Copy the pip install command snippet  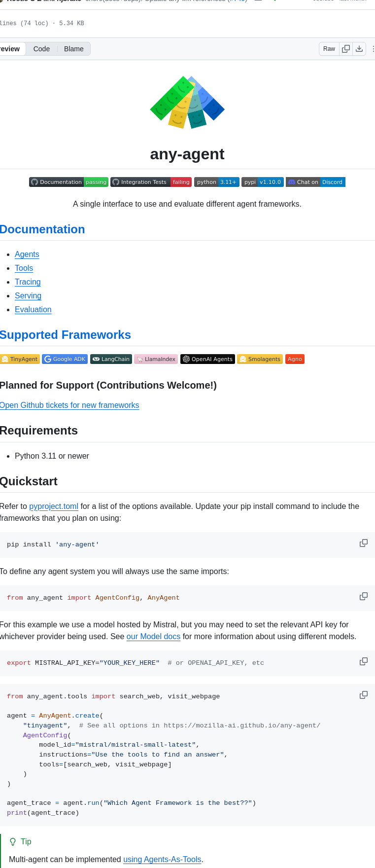[x=363, y=543]
